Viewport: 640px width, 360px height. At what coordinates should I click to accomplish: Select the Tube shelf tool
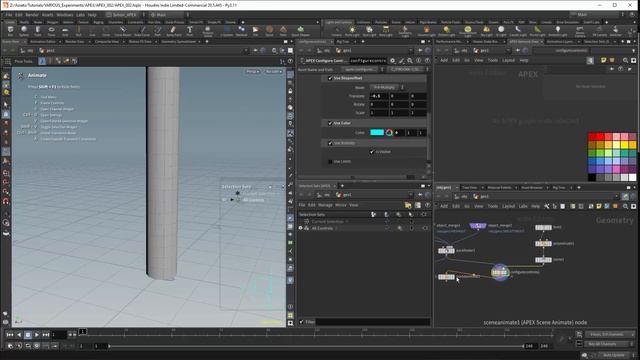(38, 31)
